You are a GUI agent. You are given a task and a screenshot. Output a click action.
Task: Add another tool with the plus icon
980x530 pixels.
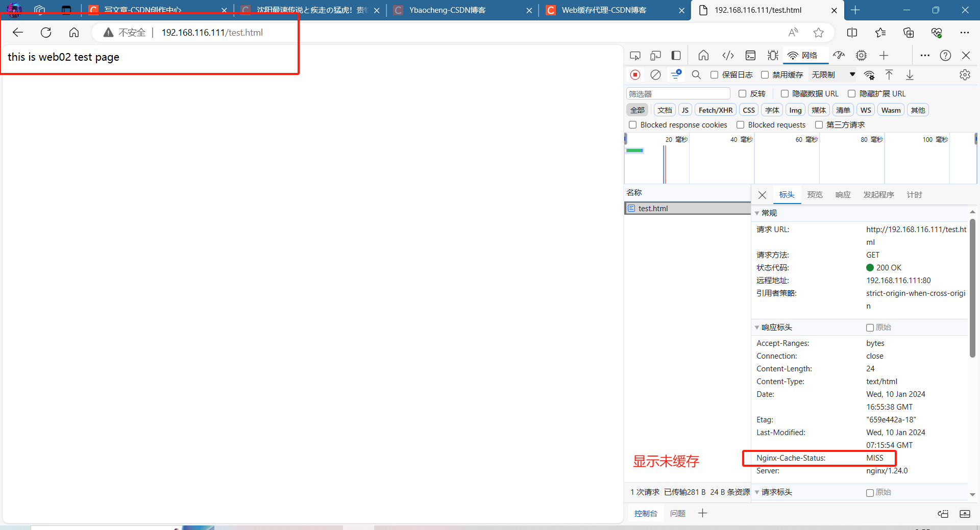click(x=884, y=56)
